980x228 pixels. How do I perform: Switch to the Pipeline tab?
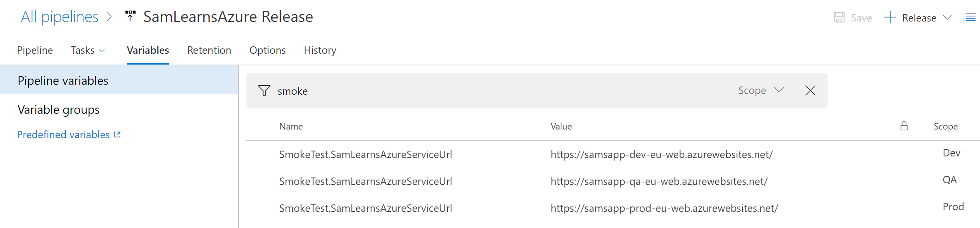35,50
